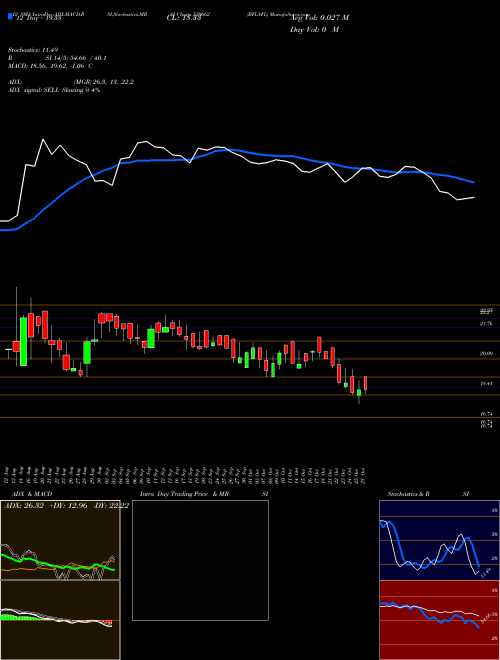This screenshot has width=500, height=660.
Task: Select the 'ADX signal: SELL Slowing' line
Action: pyautogui.click(x=54, y=90)
